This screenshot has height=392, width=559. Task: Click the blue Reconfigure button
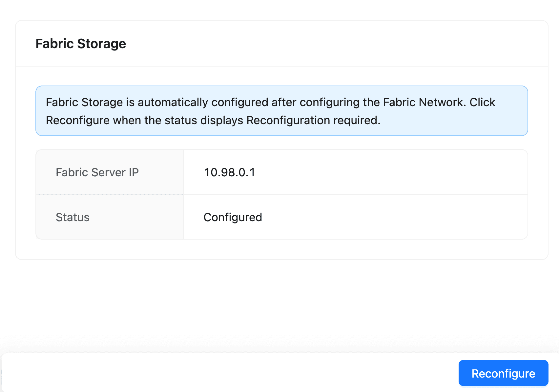coord(503,373)
